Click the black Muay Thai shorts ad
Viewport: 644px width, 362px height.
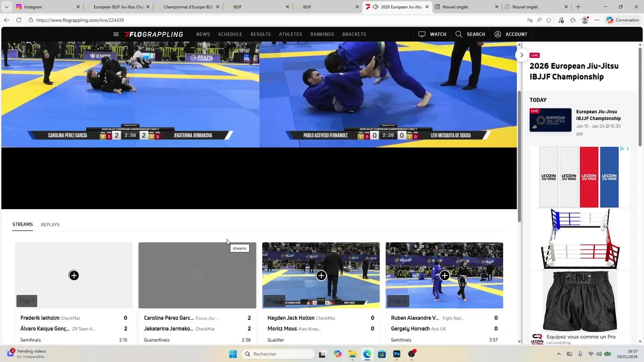coord(579,301)
